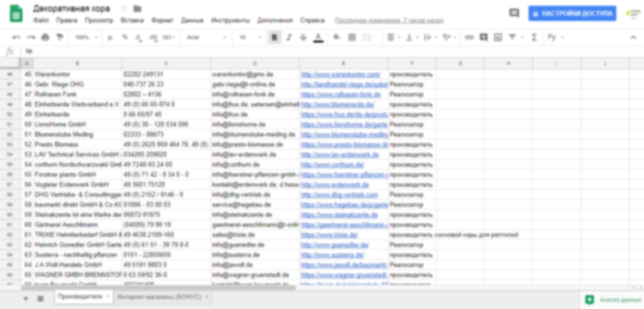Open the warenkontor.com link
The image size is (644, 309).
click(341, 75)
